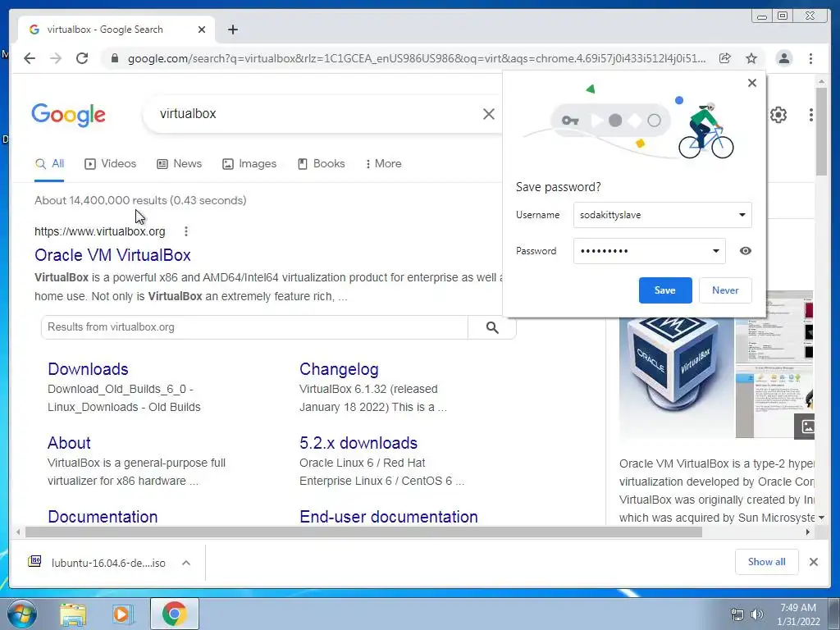Open the About sitelink
The height and width of the screenshot is (630, 840).
[69, 443]
